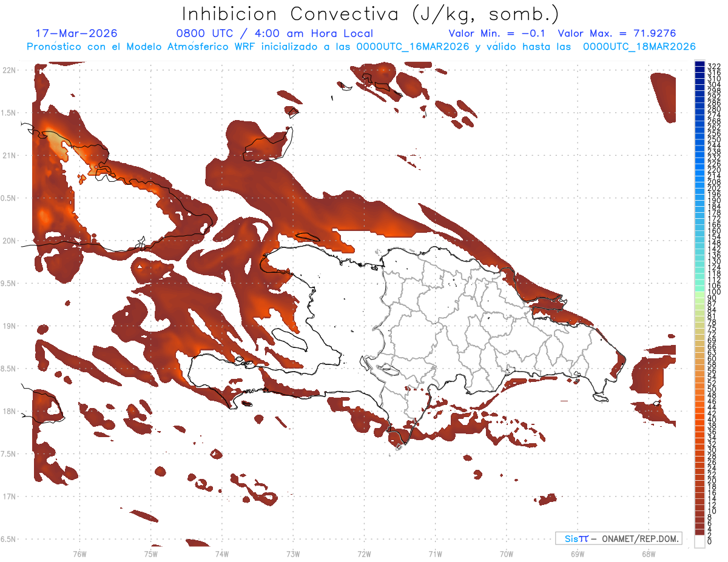Image resolution: width=728 pixels, height=562 pixels.
Task: Click the dark navy legend swatch beside 322
Action: [x=699, y=64]
